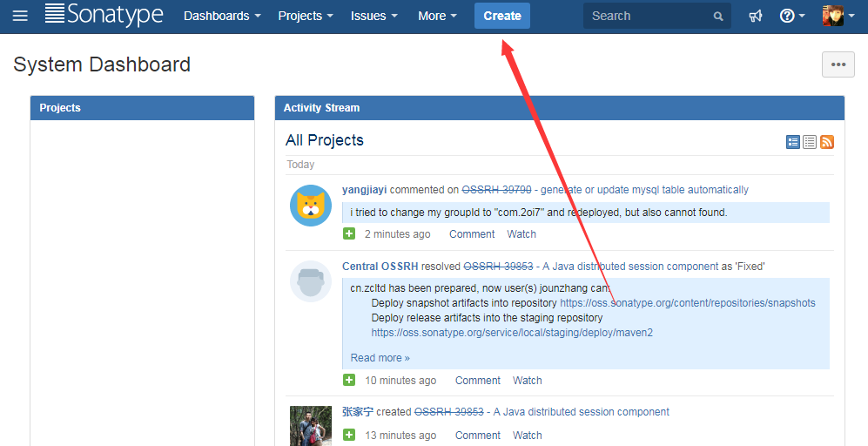
Task: Open 张家宁 user profile link
Action: (x=358, y=412)
